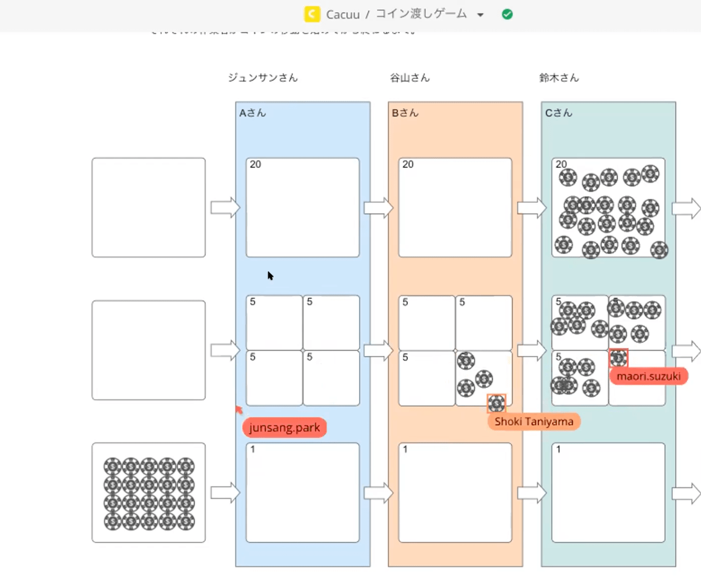The width and height of the screenshot is (701, 588).
Task: Select the arrow between Aさん's 20 and Bさん's 20 boxes
Action: [x=378, y=208]
